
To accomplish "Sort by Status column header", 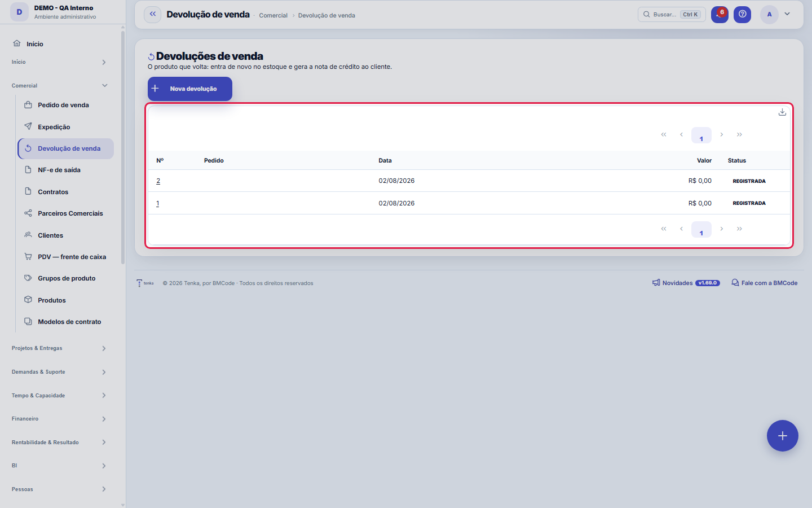I will pos(737,160).
